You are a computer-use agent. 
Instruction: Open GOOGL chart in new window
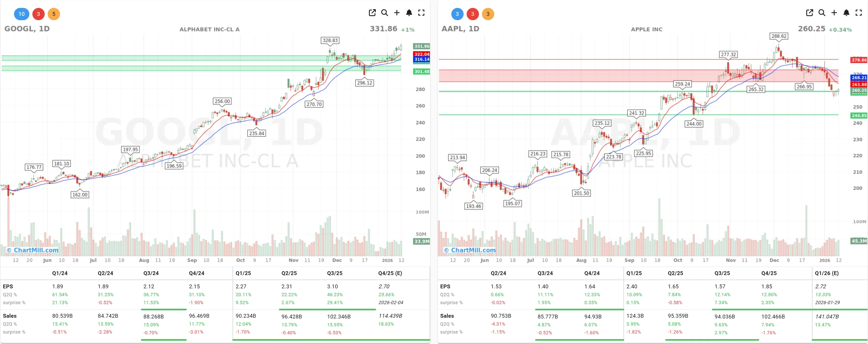372,13
